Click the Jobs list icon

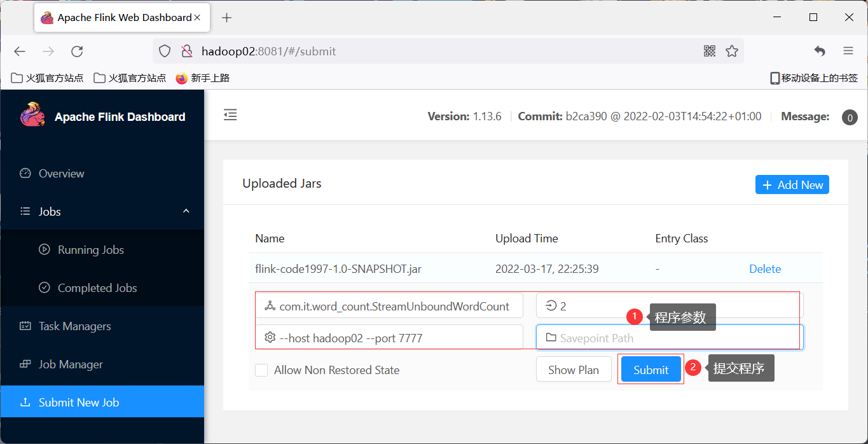tap(25, 211)
